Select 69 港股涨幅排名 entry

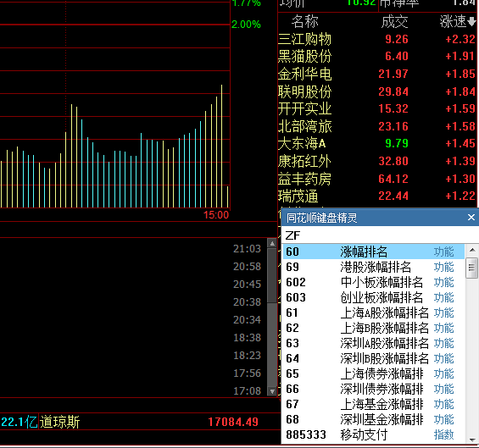pos(373,267)
